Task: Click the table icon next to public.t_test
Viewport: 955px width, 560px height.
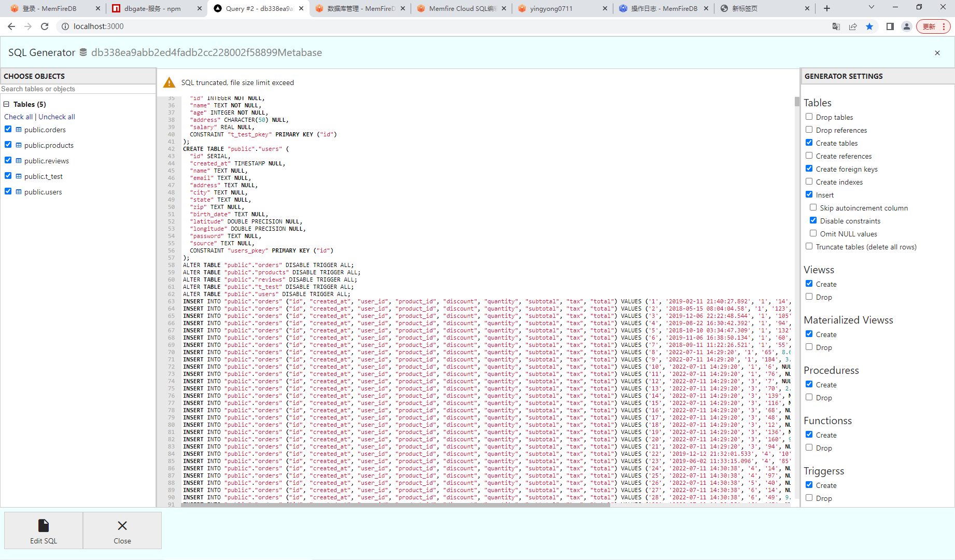Action: [x=19, y=176]
